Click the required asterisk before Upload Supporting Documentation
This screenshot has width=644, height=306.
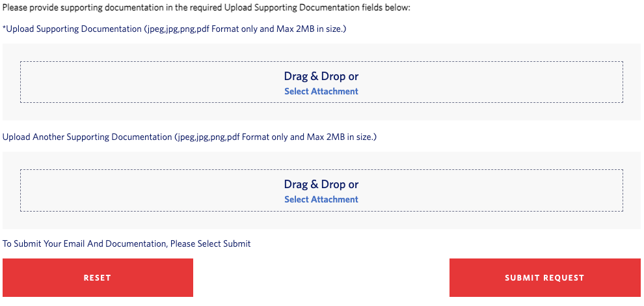click(5, 29)
